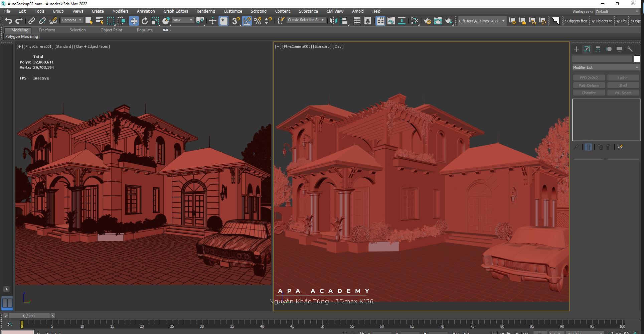Open Curve Editor from toolbar
The width and height of the screenshot is (644, 334).
pos(391,21)
